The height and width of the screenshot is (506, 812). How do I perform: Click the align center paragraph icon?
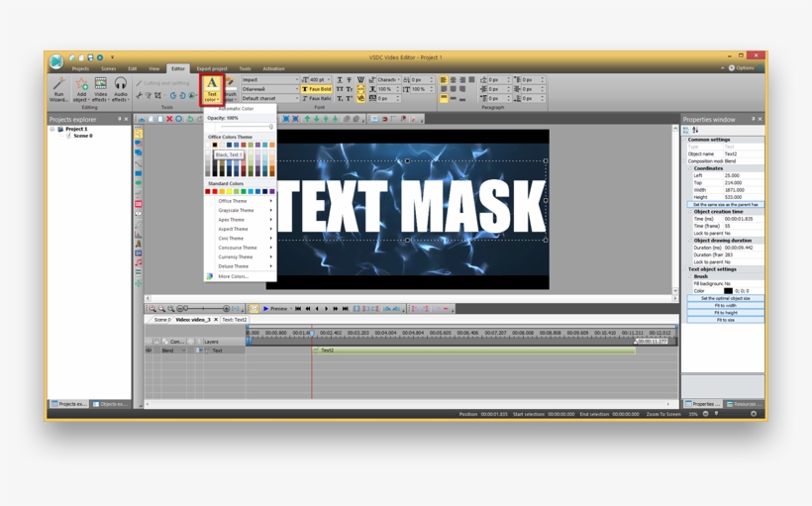coord(454,80)
